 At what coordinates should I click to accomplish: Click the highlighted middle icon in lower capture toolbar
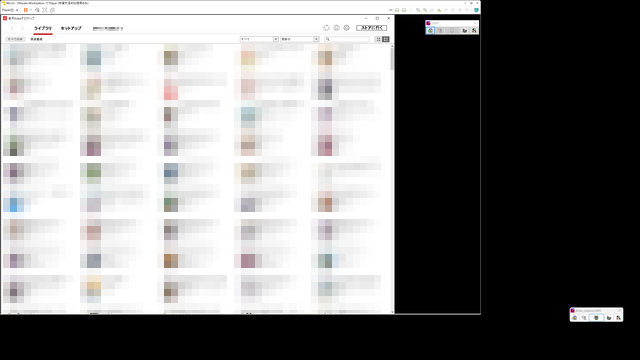click(x=596, y=318)
